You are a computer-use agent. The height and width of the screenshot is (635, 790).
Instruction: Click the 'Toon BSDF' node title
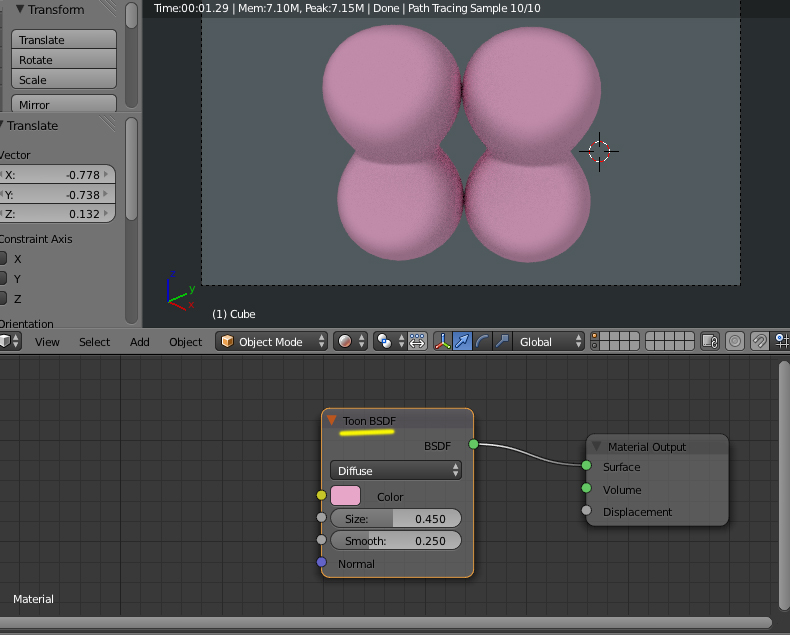click(369, 421)
